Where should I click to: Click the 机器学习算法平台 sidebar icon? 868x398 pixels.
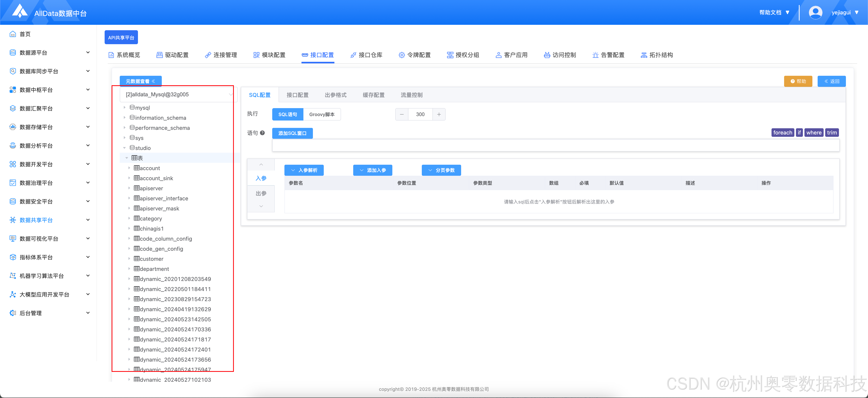coord(13,276)
